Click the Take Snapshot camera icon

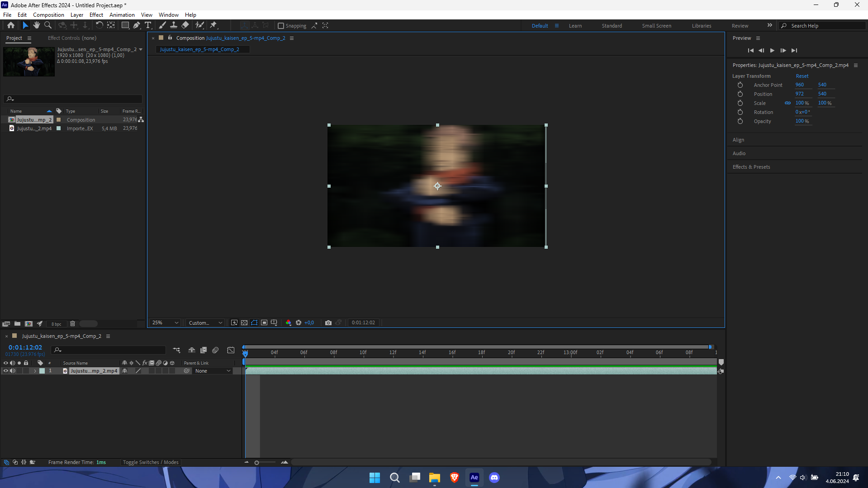click(328, 322)
